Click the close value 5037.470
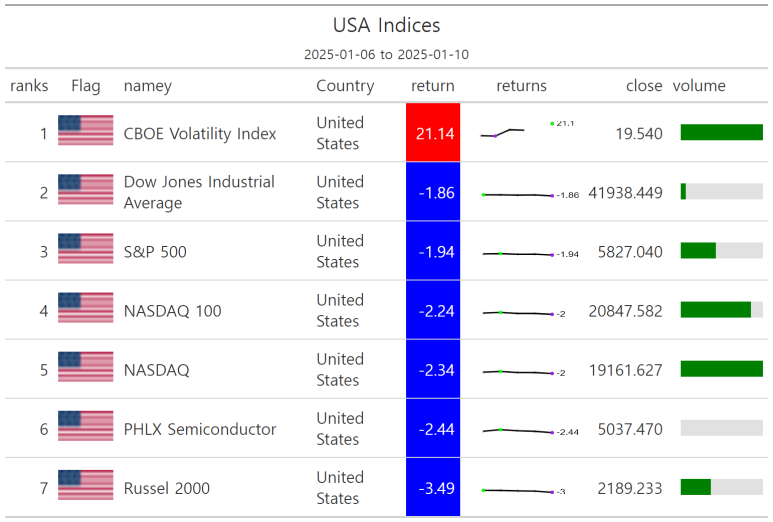Screen dimensions: 773x522 [630, 429]
